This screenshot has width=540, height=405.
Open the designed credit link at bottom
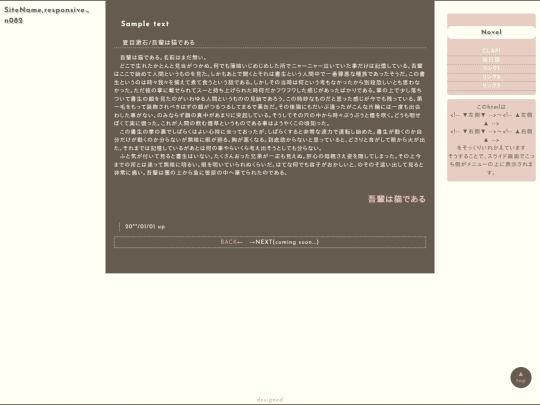pyautogui.click(x=270, y=399)
